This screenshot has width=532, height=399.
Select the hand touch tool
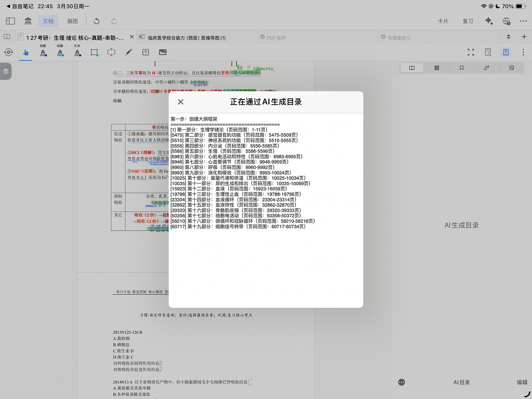click(x=25, y=53)
